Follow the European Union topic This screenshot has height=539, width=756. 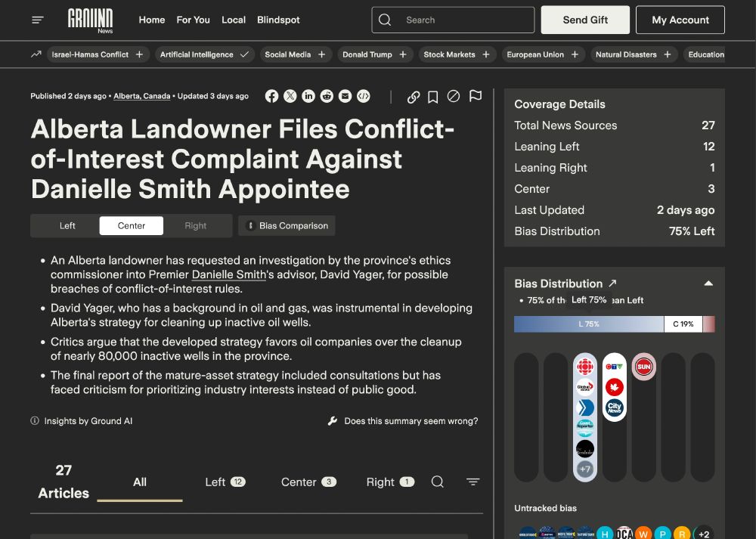[x=575, y=54]
